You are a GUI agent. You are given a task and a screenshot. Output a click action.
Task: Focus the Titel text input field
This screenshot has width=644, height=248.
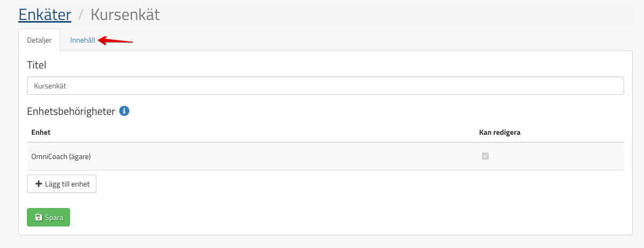(x=325, y=86)
